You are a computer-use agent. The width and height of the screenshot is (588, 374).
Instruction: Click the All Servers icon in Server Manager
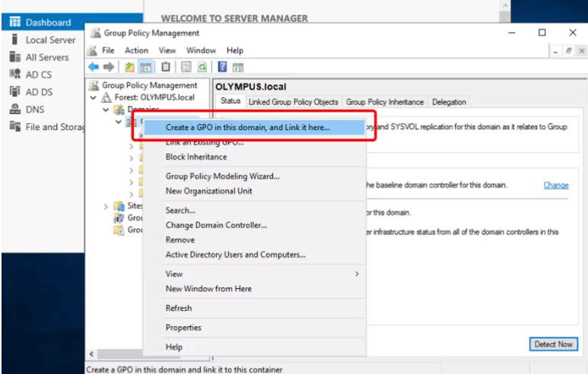click(15, 57)
